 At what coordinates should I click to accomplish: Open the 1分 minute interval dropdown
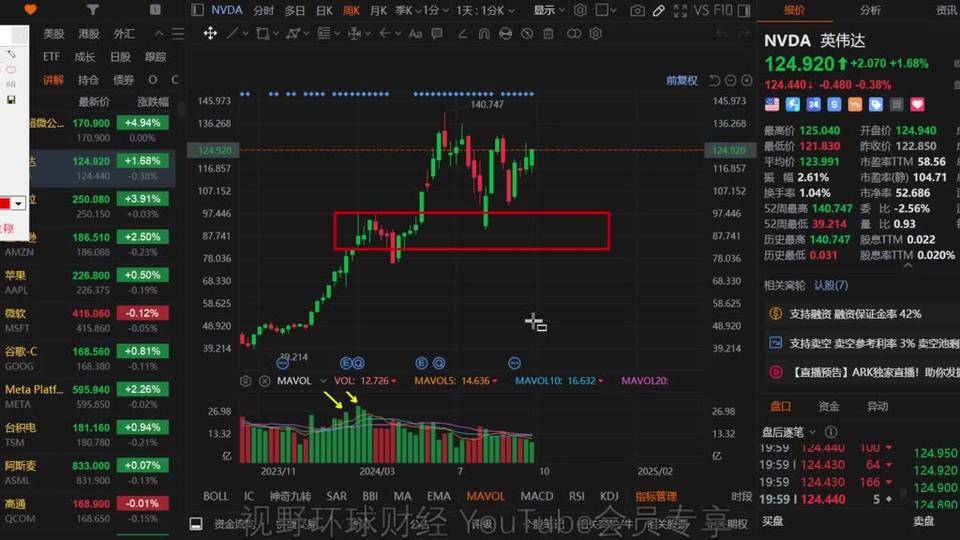click(437, 10)
